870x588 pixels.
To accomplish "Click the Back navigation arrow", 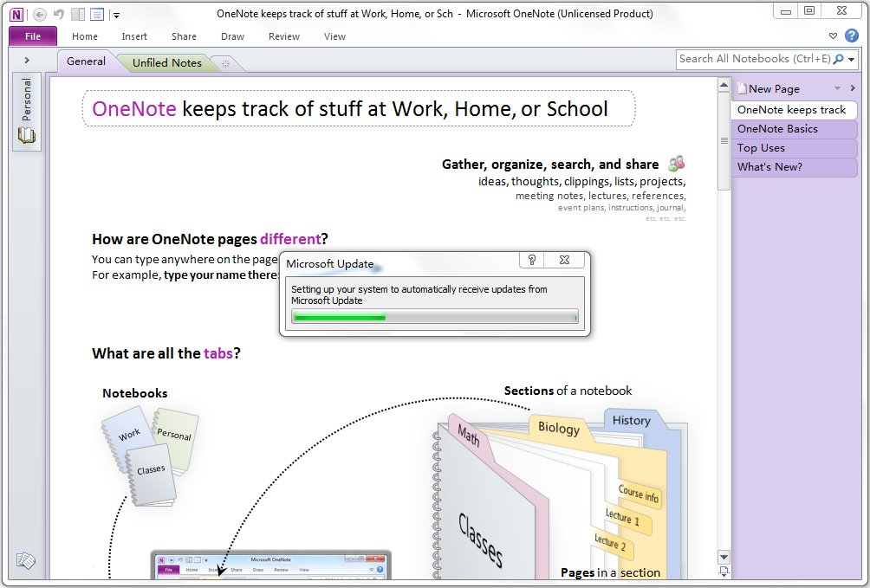I will (x=38, y=14).
